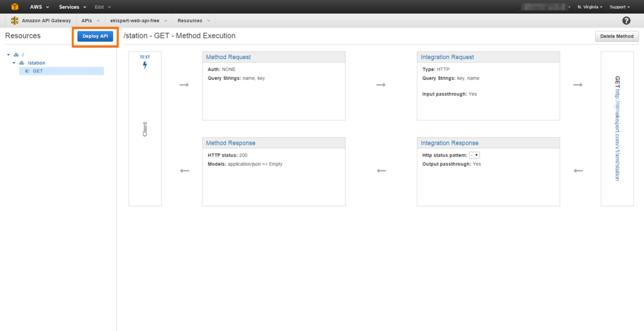The width and height of the screenshot is (644, 331).
Task: Open the Method Response settings
Action: click(230, 143)
